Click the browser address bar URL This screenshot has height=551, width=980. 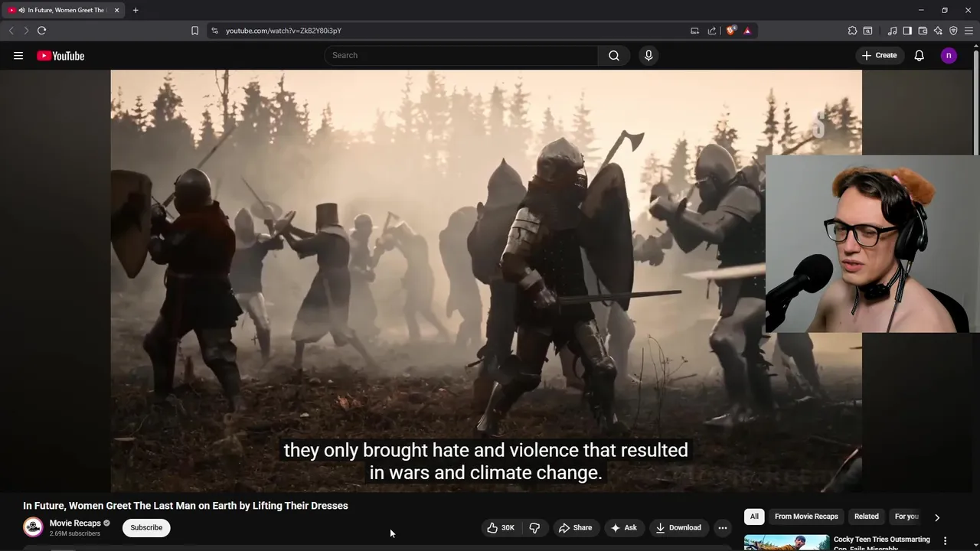(x=283, y=31)
